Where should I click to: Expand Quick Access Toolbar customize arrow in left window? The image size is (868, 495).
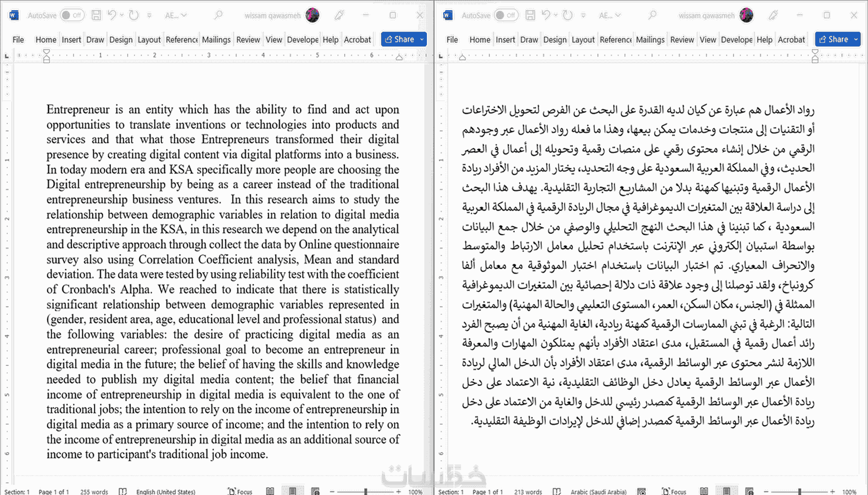point(149,15)
